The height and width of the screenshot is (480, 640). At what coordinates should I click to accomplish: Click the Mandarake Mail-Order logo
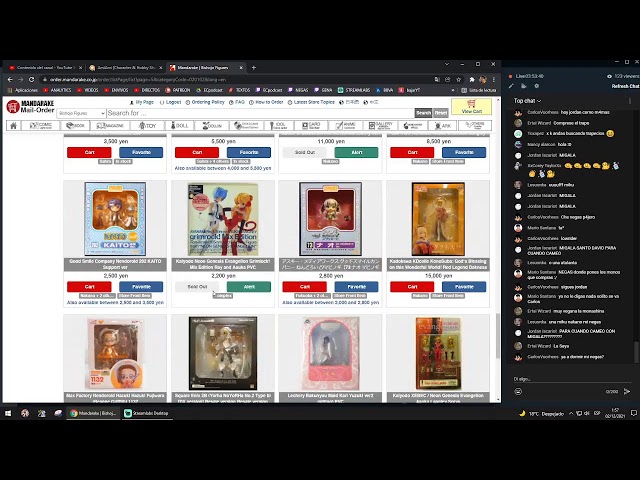(31, 107)
